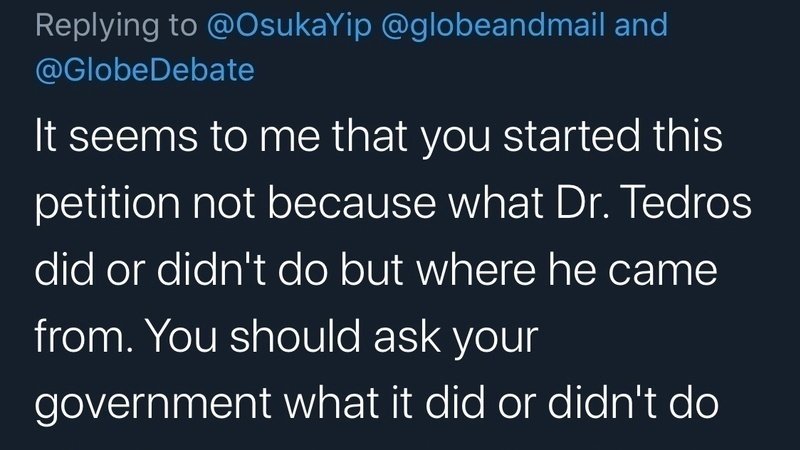Click the word "and" after @globeandmail
The width and height of the screenshot is (800, 450).
pos(641,25)
